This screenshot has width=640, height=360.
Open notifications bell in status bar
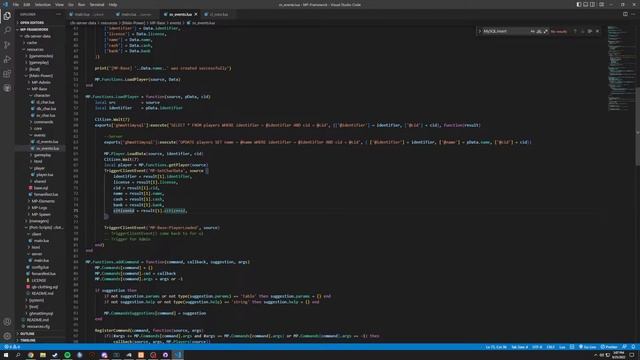(633, 347)
